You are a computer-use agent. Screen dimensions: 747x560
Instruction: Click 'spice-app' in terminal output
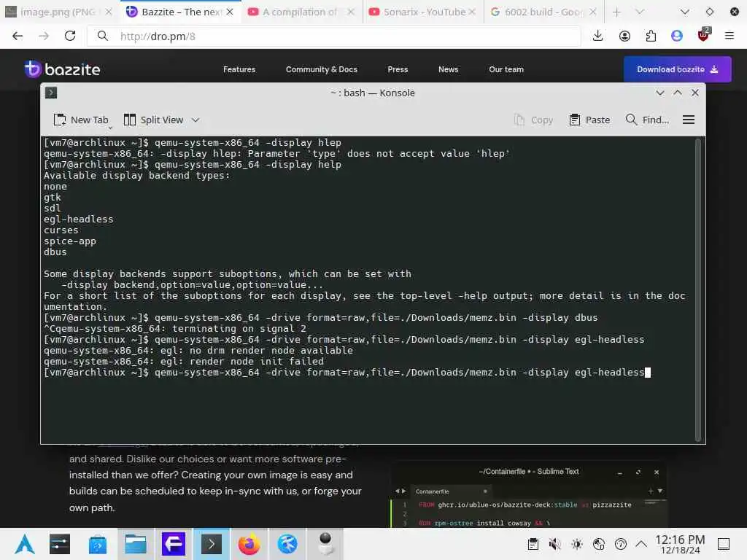click(x=69, y=241)
